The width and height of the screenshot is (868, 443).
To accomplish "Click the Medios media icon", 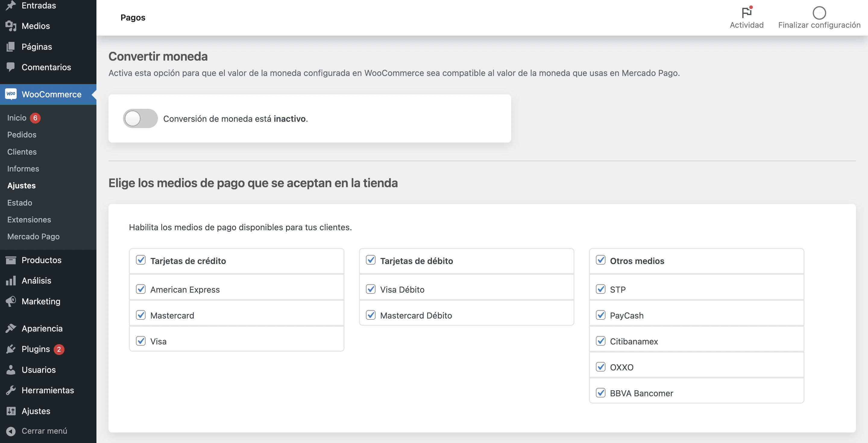I will (x=11, y=26).
